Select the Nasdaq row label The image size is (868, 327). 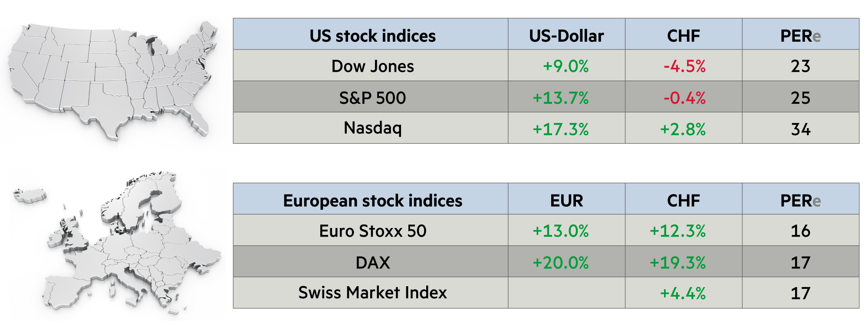(372, 128)
